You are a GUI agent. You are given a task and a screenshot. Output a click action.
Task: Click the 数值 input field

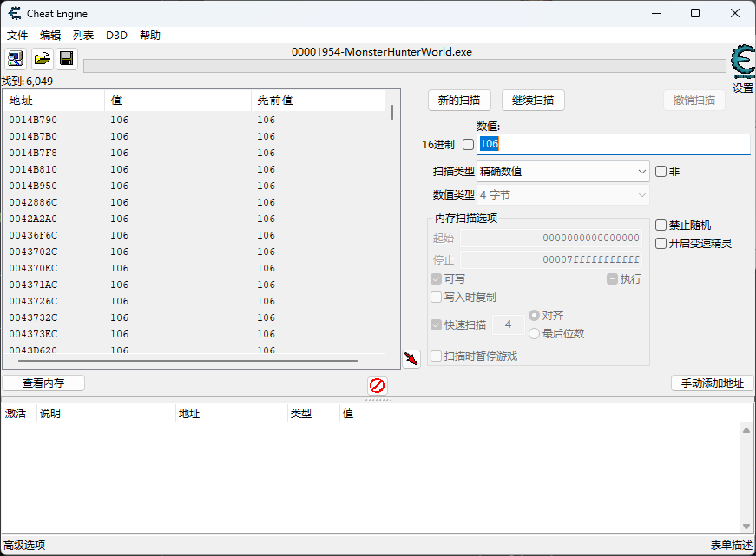[x=613, y=144]
